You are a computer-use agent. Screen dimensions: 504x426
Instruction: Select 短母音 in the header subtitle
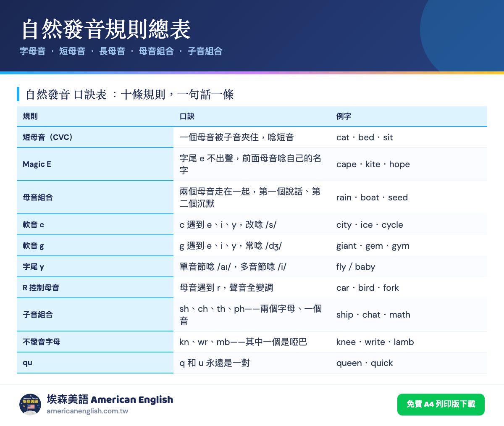tap(72, 51)
